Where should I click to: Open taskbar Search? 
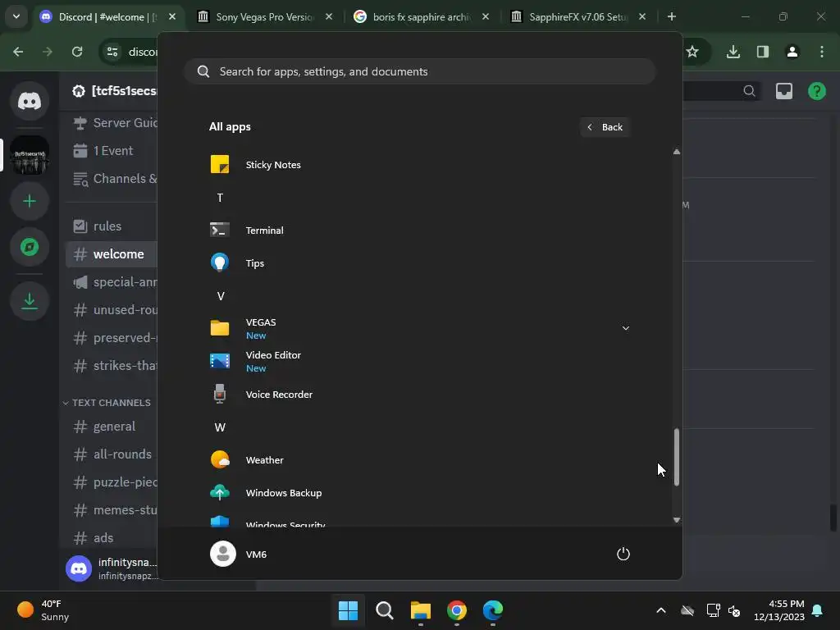[x=384, y=610]
